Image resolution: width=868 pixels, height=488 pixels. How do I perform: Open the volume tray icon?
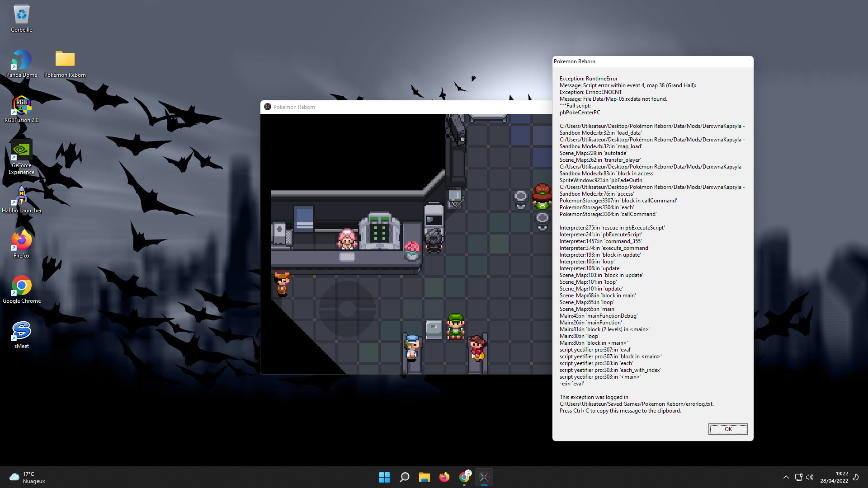(x=810, y=477)
